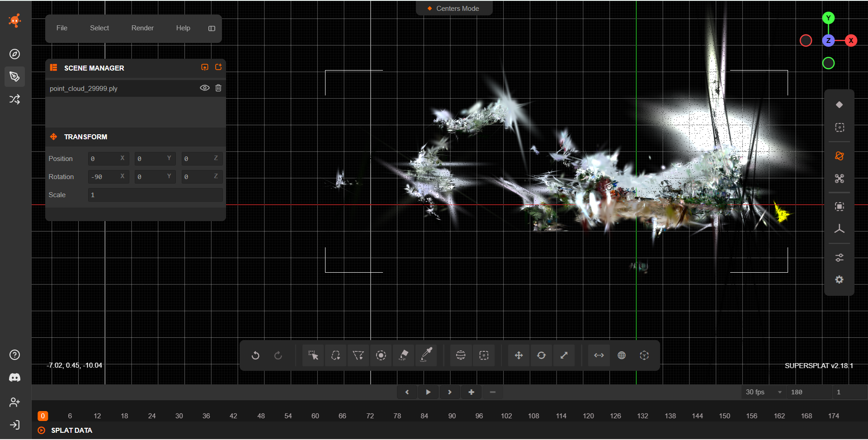Delete point_cloud_29999.ply with trash icon
This screenshot has height=440, width=868.
(218, 88)
